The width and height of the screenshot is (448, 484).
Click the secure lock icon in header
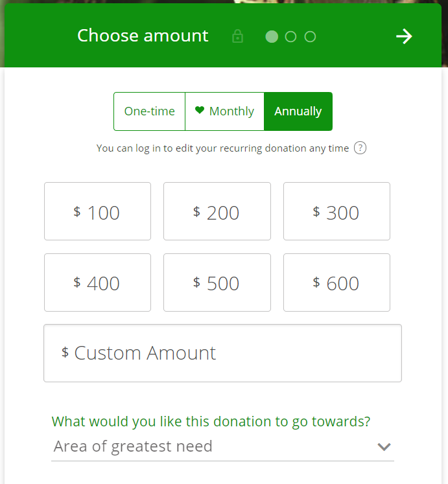pos(238,36)
